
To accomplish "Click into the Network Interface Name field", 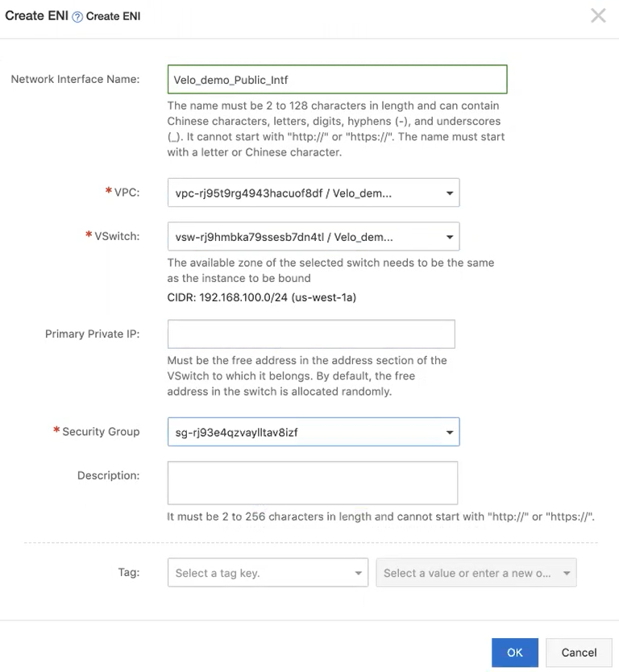I will point(337,79).
